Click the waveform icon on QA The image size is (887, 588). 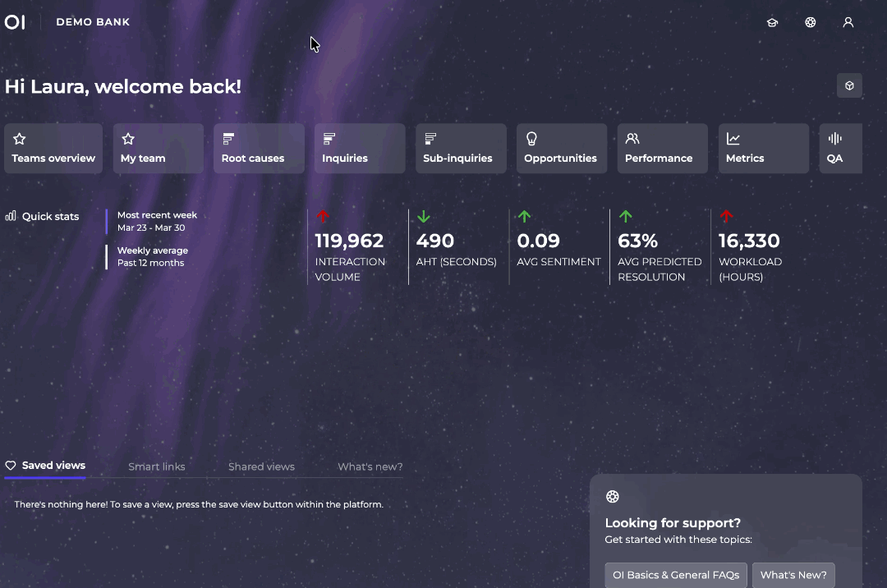tap(835, 139)
